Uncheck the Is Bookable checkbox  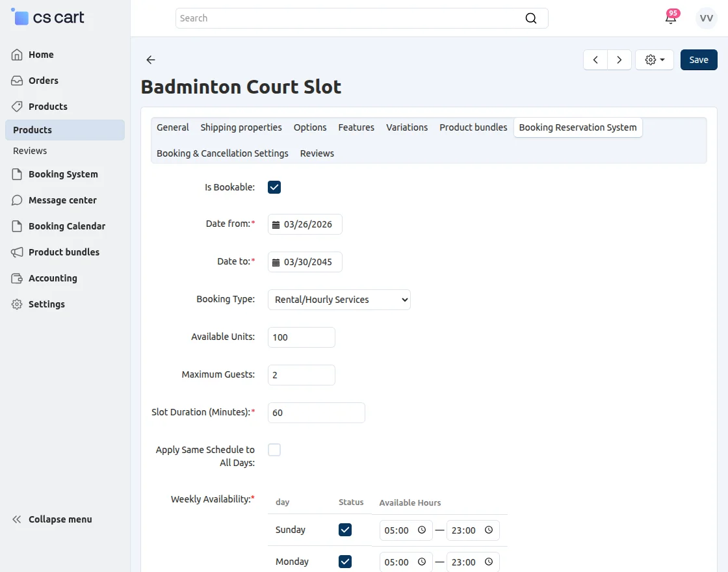(x=274, y=187)
